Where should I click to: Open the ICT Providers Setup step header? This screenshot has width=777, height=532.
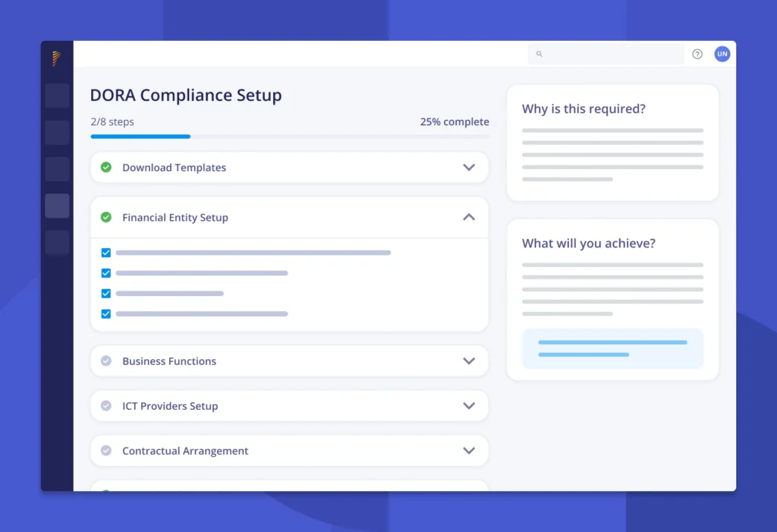point(288,405)
